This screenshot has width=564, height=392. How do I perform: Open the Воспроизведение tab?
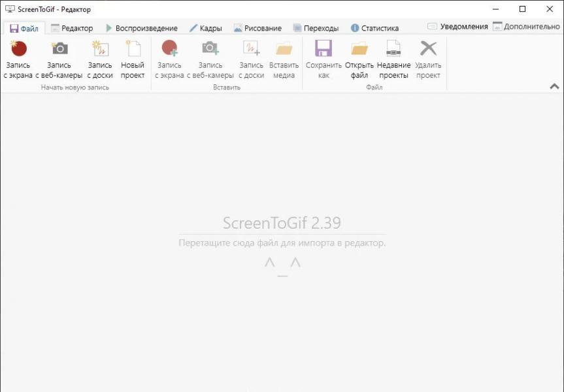(142, 28)
